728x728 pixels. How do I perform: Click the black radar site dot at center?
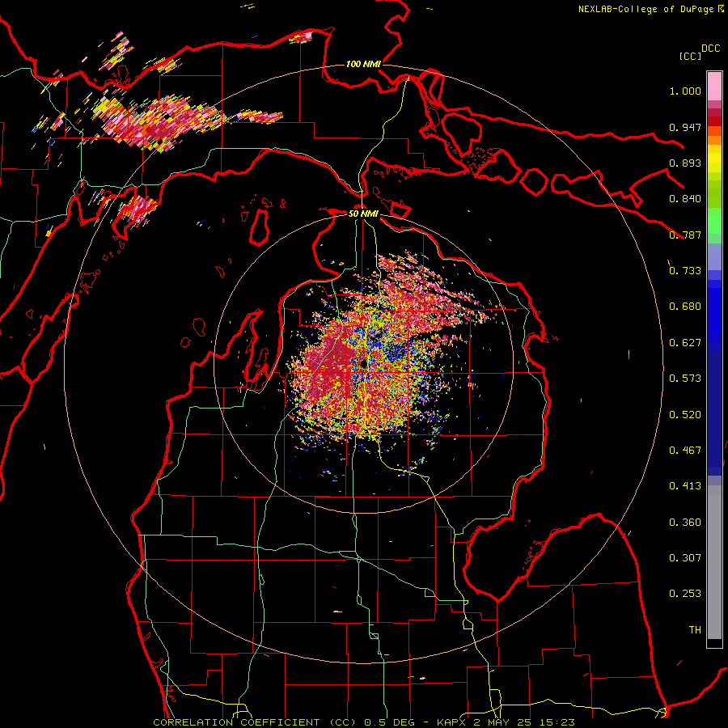pos(363,363)
